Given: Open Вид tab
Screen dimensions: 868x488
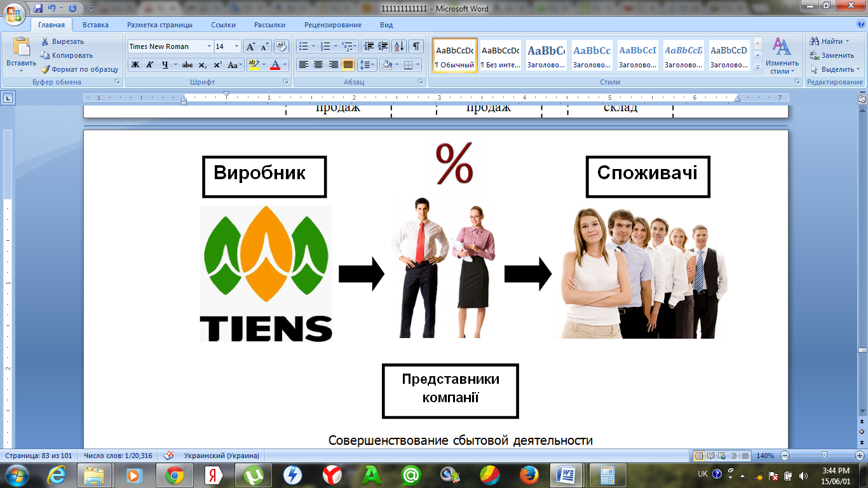Looking at the screenshot, I should click(386, 25).
